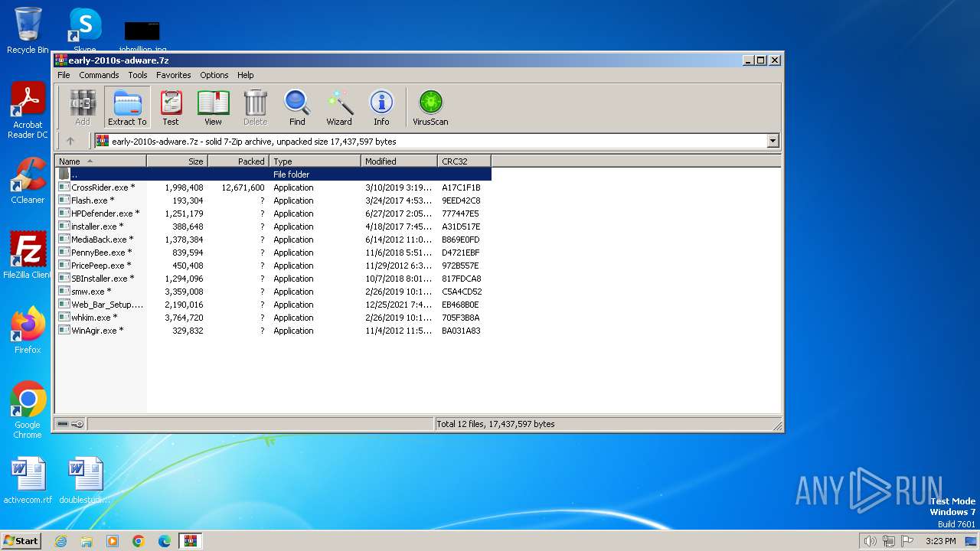Click the status bar total files text
The image size is (980, 551).
[495, 424]
